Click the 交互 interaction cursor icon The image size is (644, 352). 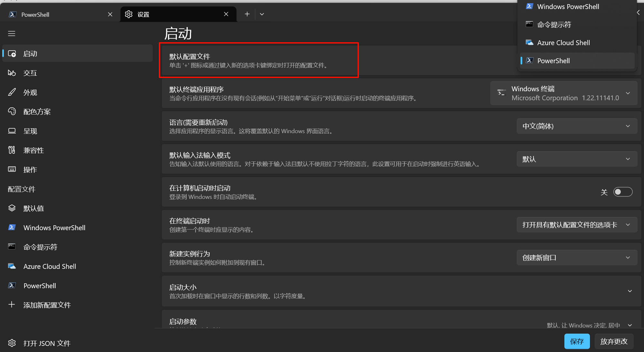tap(12, 73)
